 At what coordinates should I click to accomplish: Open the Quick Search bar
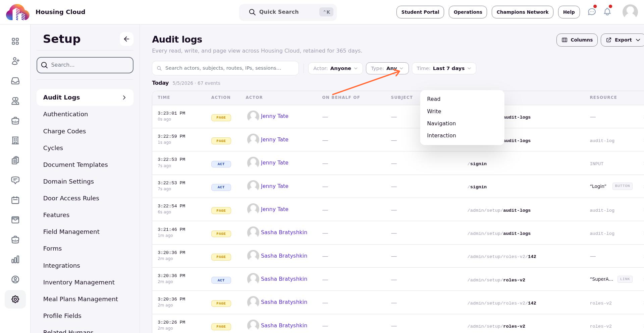click(x=288, y=12)
